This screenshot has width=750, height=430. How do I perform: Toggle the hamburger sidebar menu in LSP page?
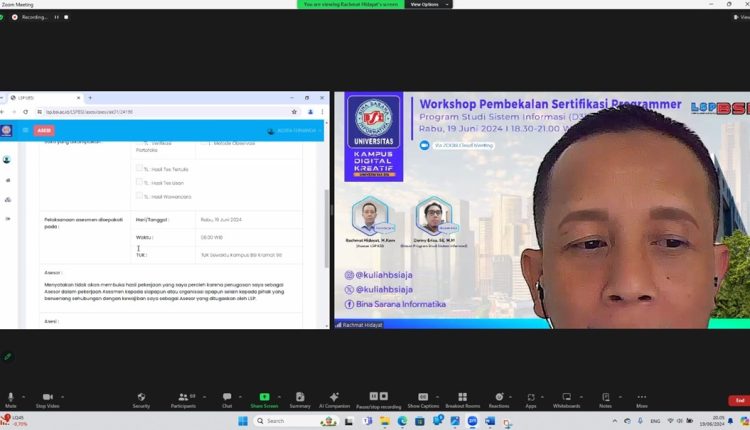pyautogui.click(x=25, y=130)
